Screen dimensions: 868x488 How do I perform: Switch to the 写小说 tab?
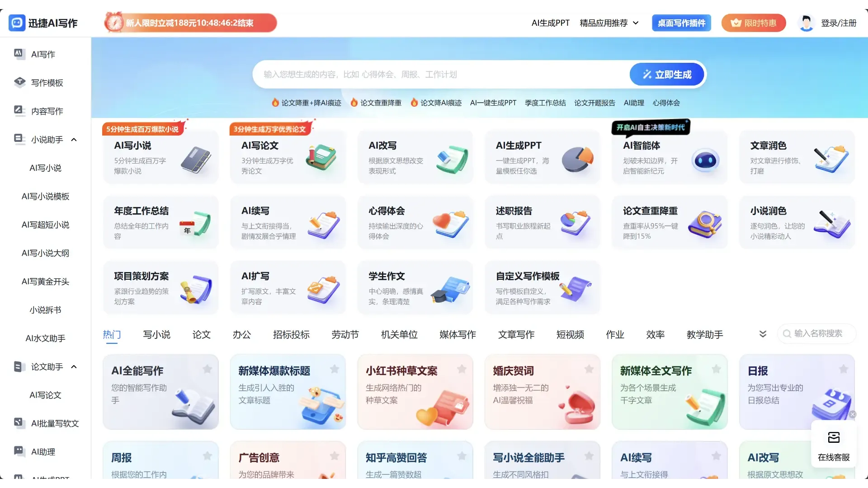click(x=156, y=334)
